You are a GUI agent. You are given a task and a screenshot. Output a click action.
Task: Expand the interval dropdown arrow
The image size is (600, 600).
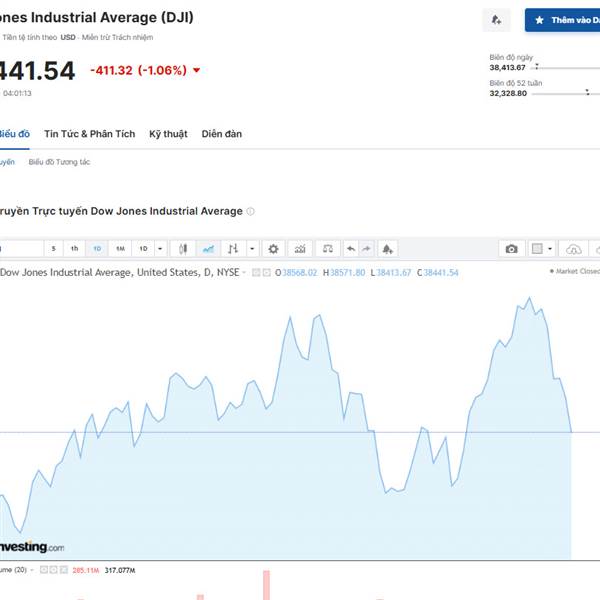[160, 249]
